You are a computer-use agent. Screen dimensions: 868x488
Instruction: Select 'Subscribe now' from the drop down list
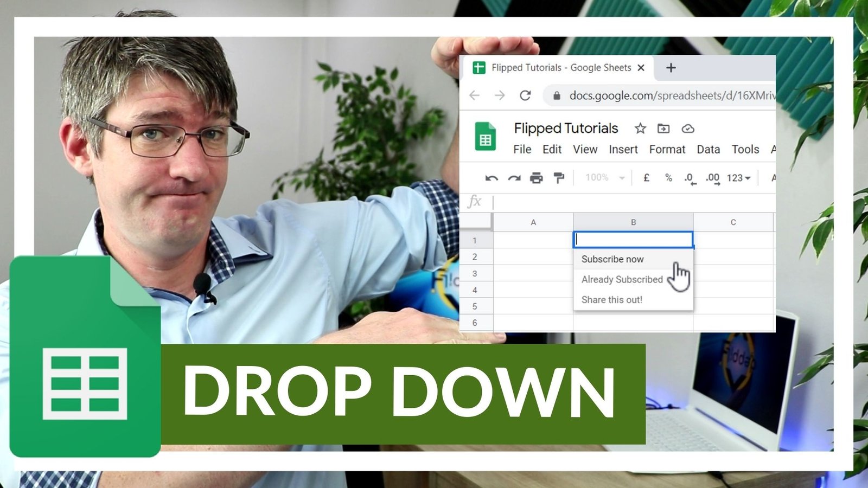point(612,259)
